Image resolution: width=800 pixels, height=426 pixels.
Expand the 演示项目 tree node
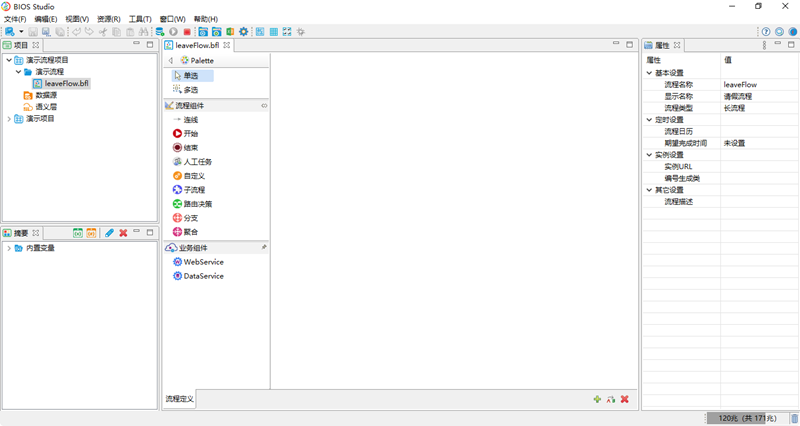(x=10, y=118)
